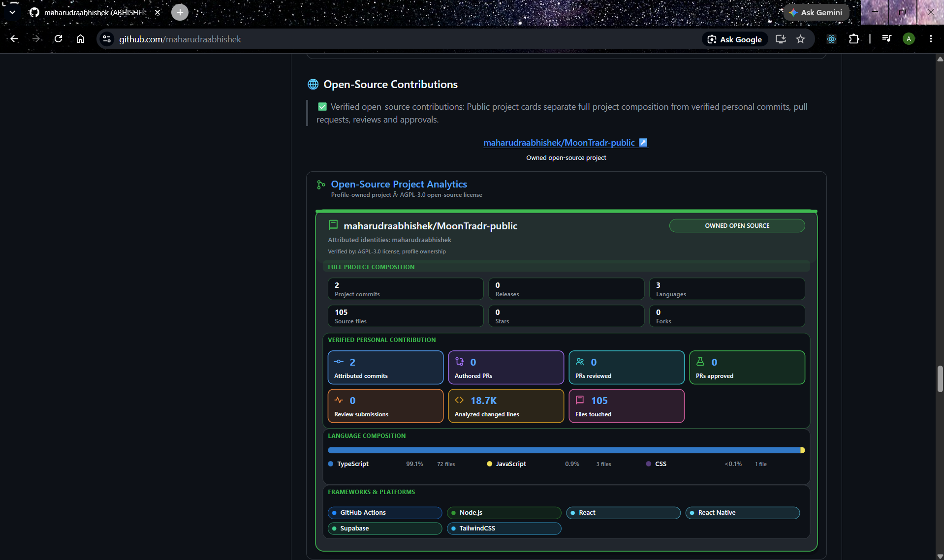Click the git branch icon beside Project Analytics
The height and width of the screenshot is (560, 944).
[x=321, y=185]
